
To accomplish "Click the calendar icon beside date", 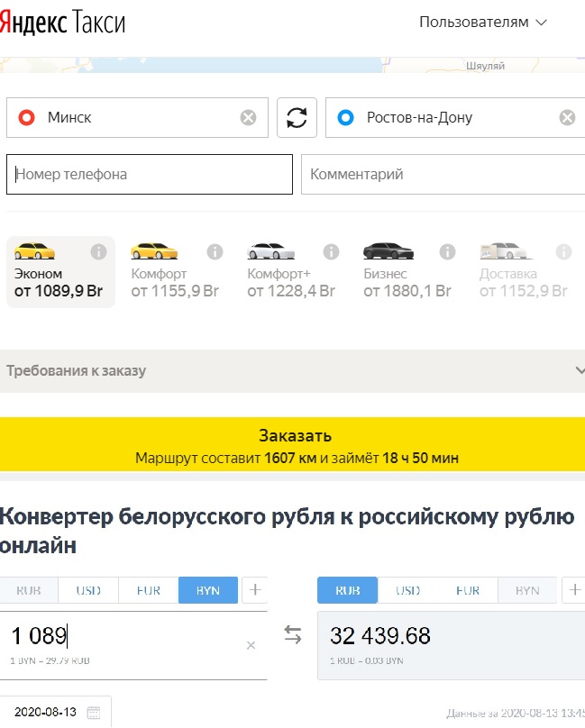I will pos(94,712).
